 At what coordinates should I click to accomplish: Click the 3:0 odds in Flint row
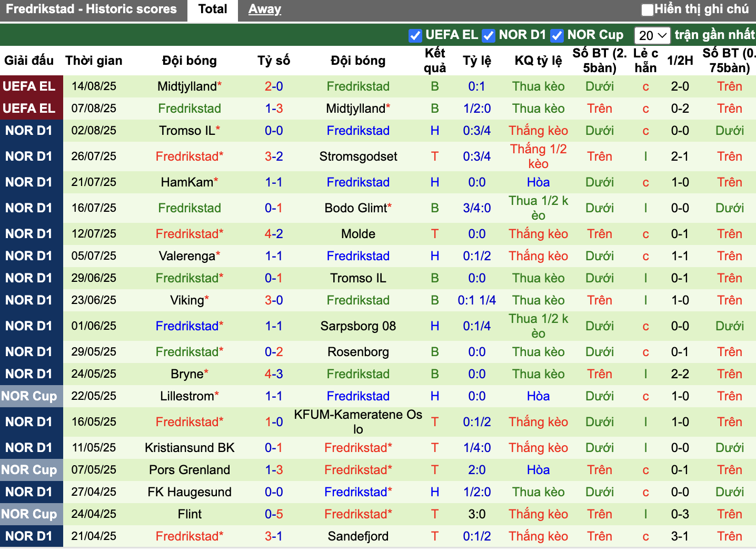477,514
